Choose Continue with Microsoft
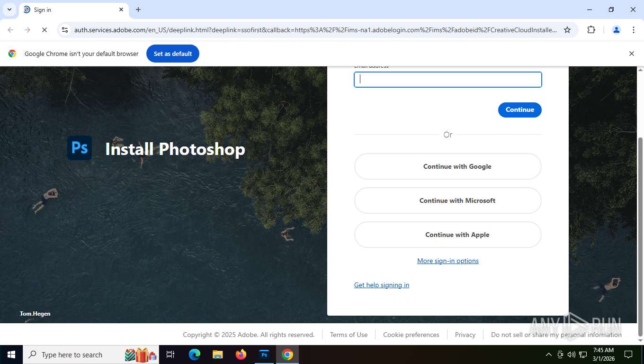 point(447,200)
